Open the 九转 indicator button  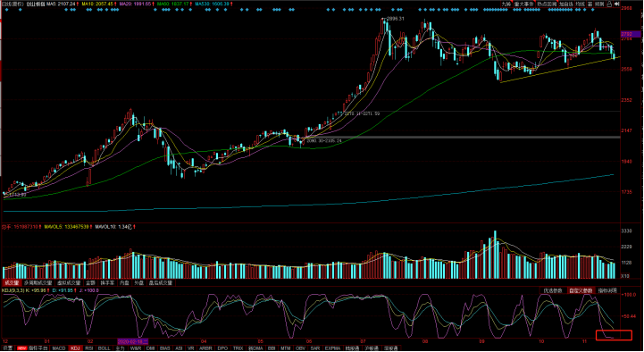[506, 4]
